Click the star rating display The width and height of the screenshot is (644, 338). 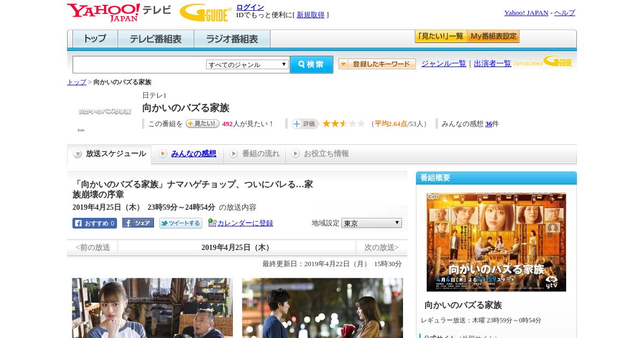[343, 123]
